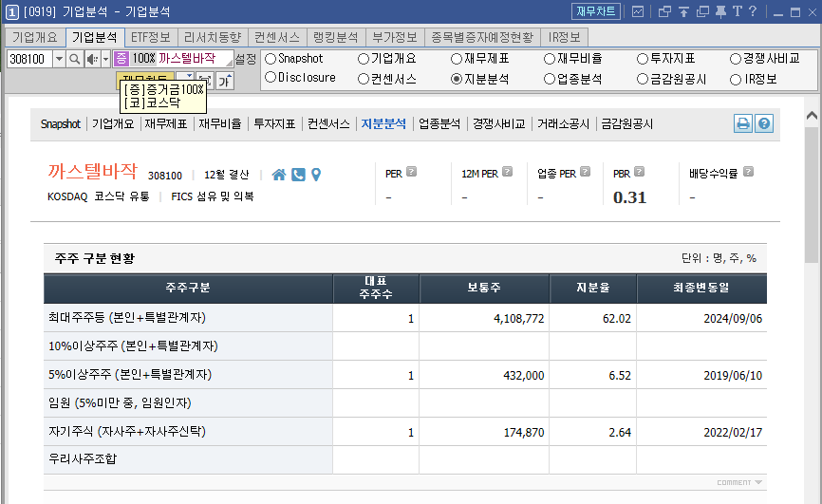Select the 투자지표 radio button
Image resolution: width=822 pixels, height=504 pixels.
coord(643,59)
